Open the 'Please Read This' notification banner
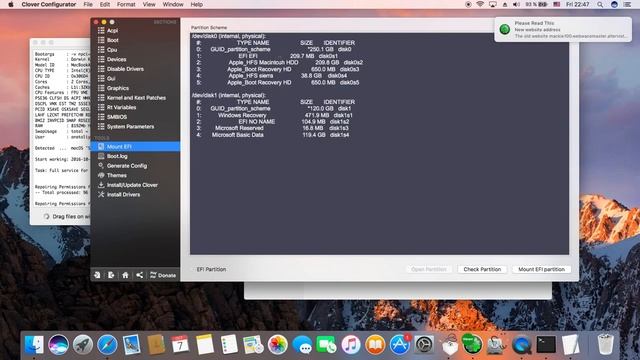The height and width of the screenshot is (360, 640). (563, 29)
